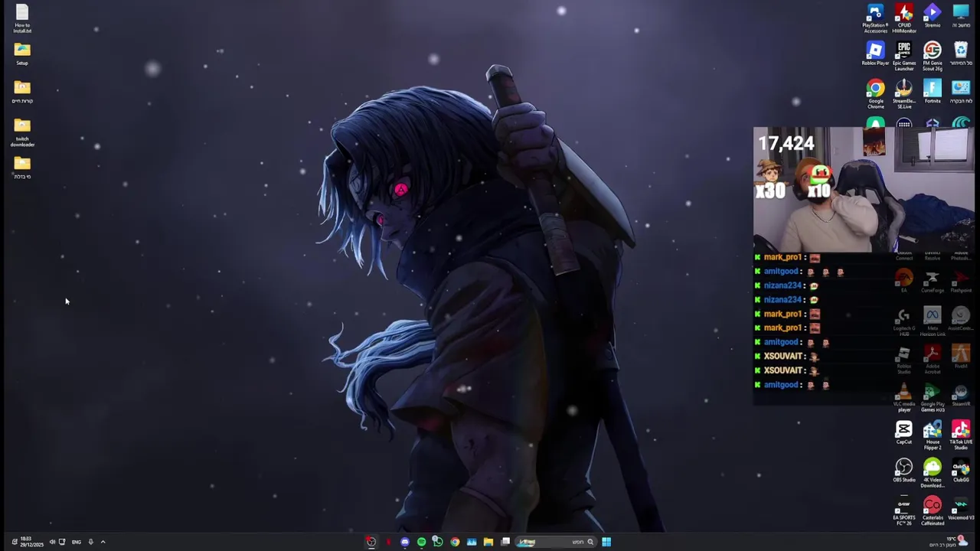Open CapCut desktop shortcut
Screen dimensions: 980x551
click(904, 432)
